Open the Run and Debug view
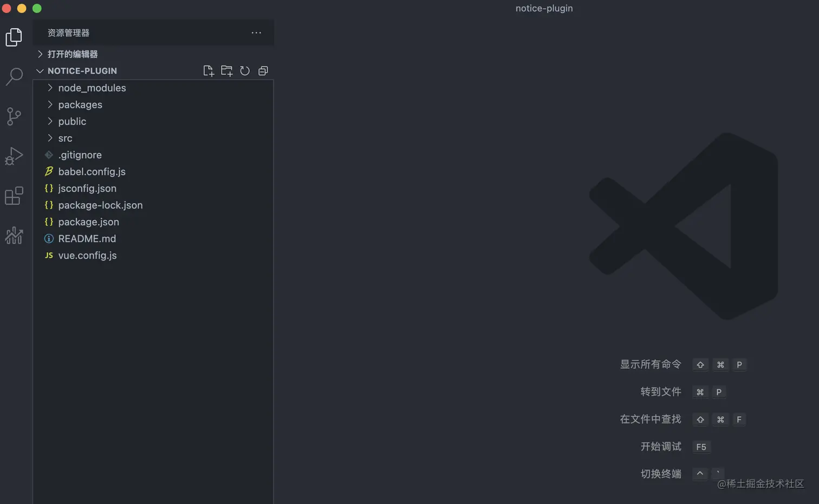Viewport: 819px width, 504px height. [14, 156]
